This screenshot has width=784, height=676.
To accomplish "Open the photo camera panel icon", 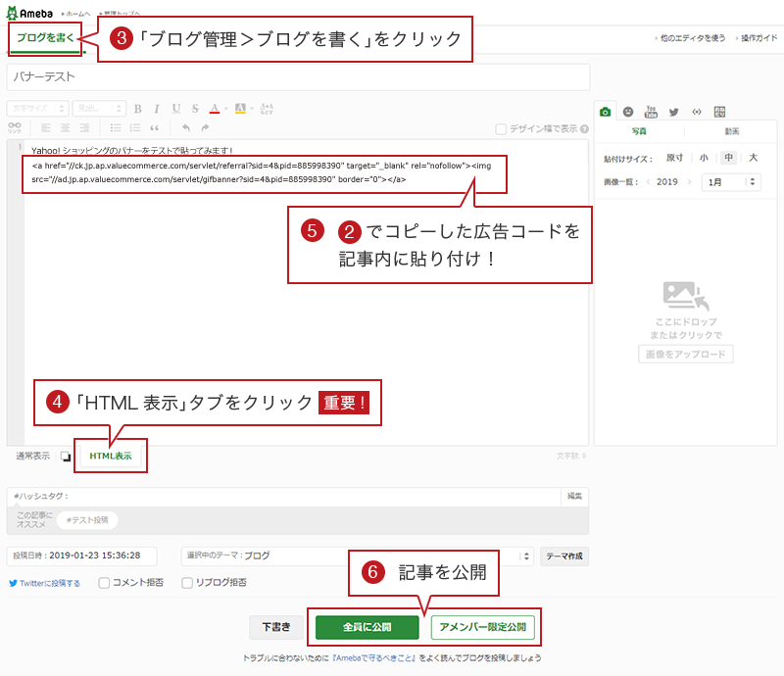I will point(606,111).
